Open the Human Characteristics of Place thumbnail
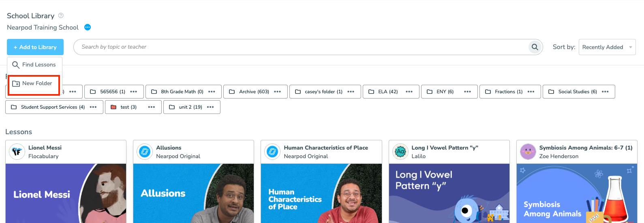Viewport: 644px width, 223px height. click(x=321, y=193)
